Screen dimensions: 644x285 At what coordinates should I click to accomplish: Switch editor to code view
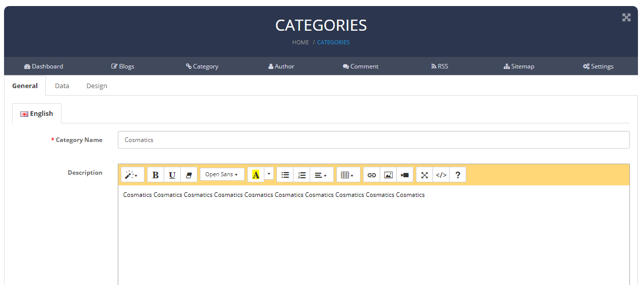(x=441, y=175)
